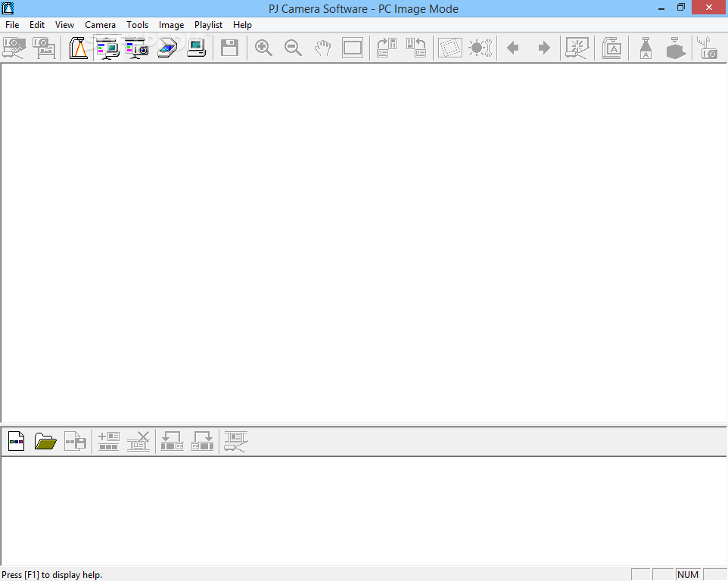
Task: Minimize the PJ Camera Software window
Action: (x=661, y=8)
